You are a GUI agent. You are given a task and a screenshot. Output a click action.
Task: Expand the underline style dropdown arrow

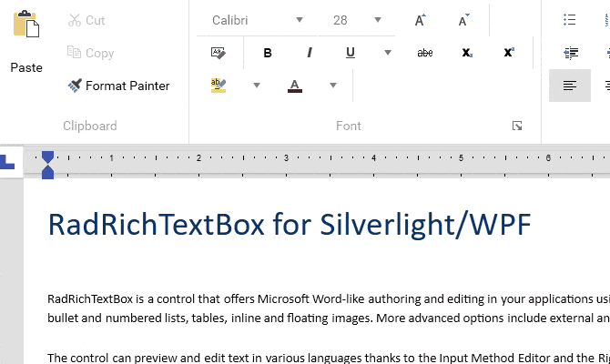(x=388, y=53)
